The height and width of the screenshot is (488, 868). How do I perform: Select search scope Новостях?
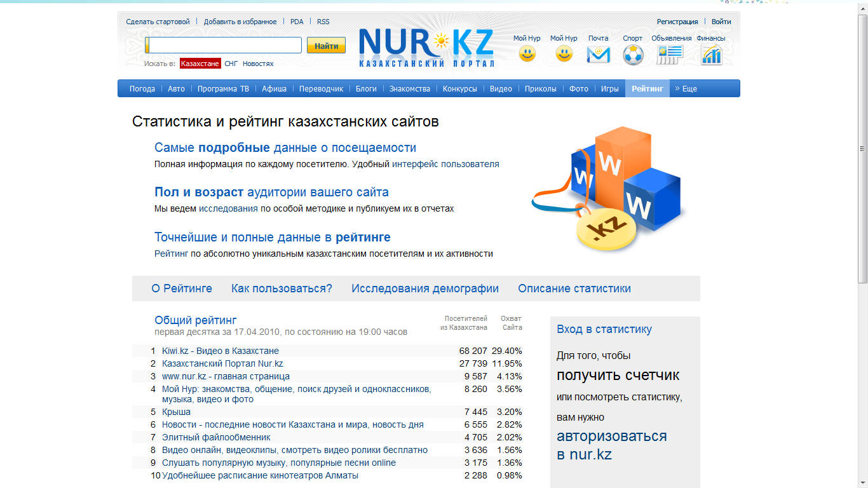coord(258,64)
